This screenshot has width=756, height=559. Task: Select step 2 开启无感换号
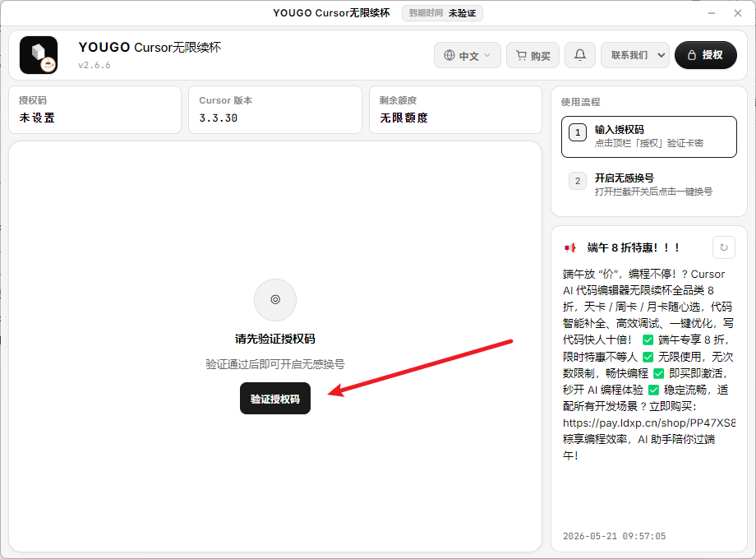[649, 185]
